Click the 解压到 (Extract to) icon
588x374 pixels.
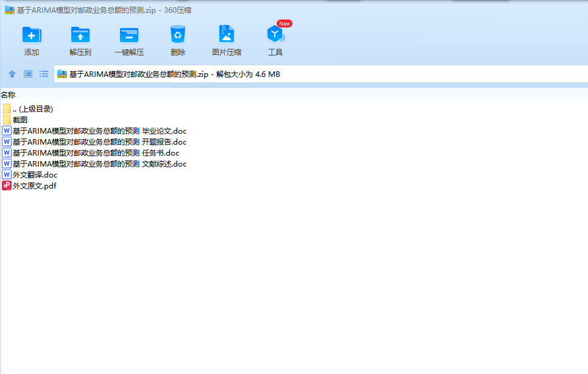(80, 35)
